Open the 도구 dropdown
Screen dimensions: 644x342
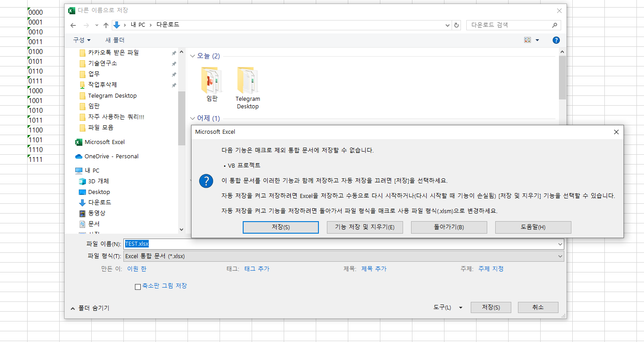(x=448, y=308)
